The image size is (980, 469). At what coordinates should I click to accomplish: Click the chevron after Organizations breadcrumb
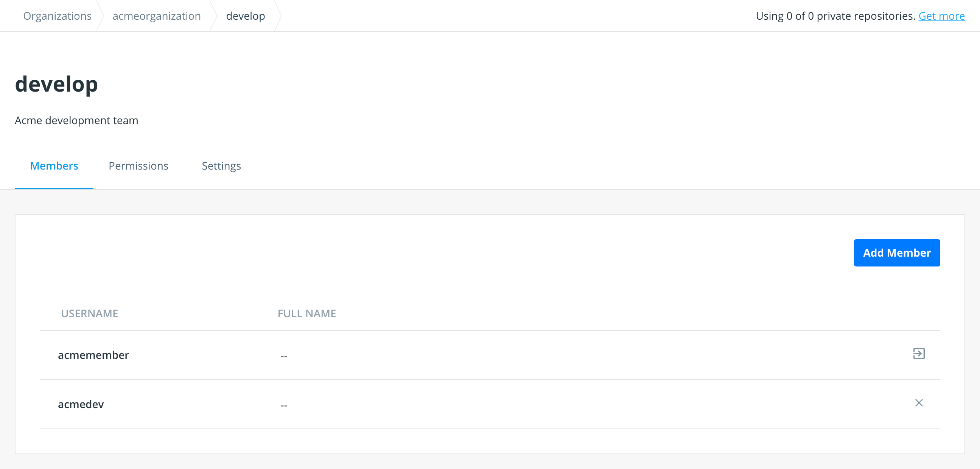coord(101,16)
